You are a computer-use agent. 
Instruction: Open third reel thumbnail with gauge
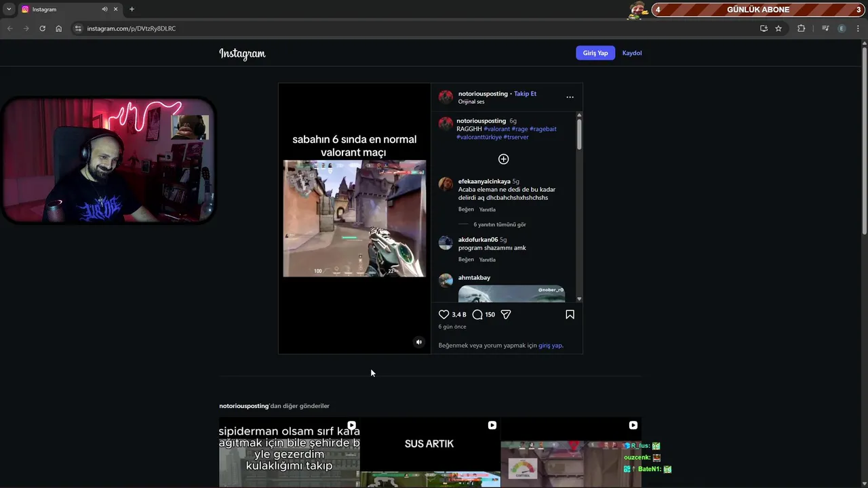pyautogui.click(x=571, y=451)
